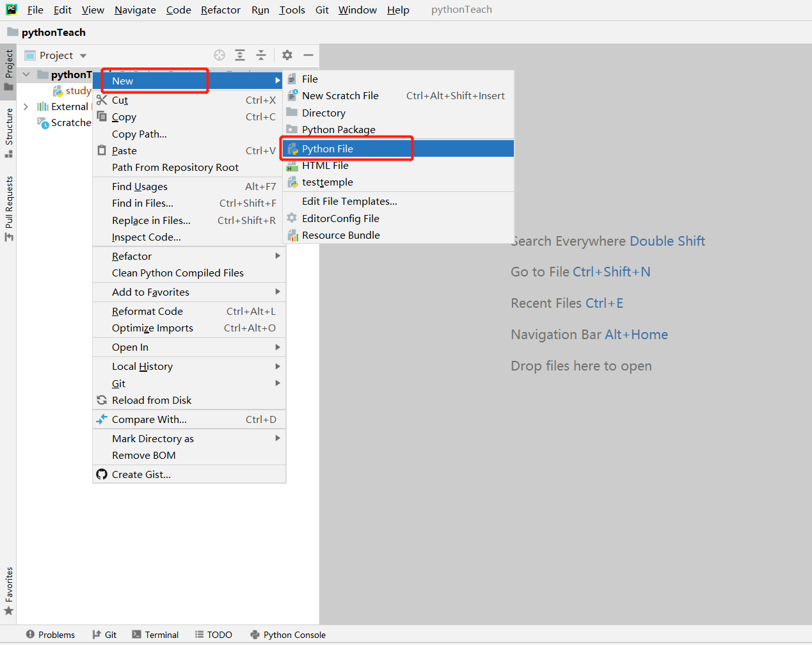Choose File in the New submenu

(398, 79)
